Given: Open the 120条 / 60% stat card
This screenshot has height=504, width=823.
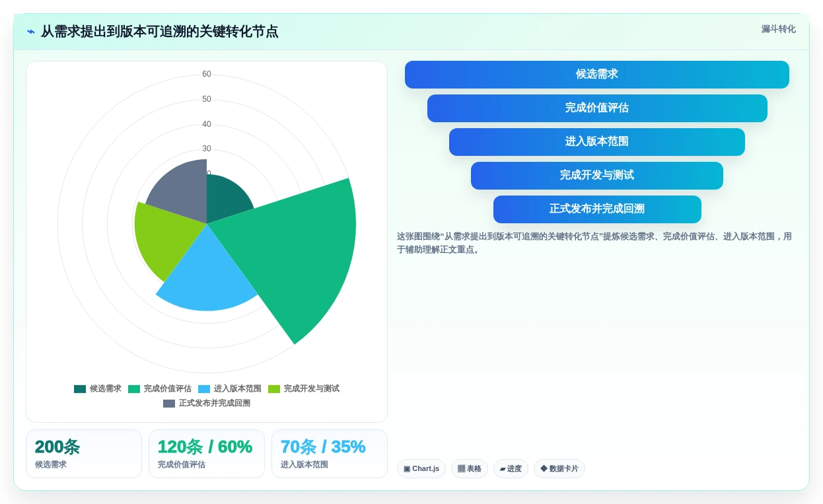Looking at the screenshot, I should tap(207, 454).
